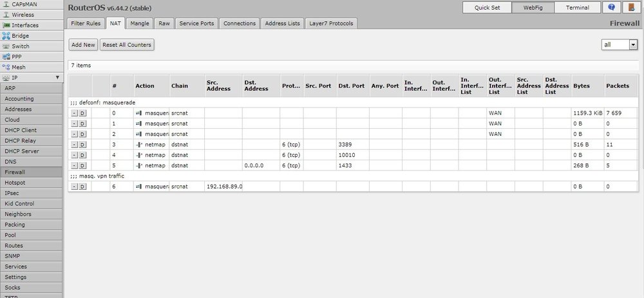Open Wireless menu via its antenna icon
The image size is (644, 298).
click(6, 14)
